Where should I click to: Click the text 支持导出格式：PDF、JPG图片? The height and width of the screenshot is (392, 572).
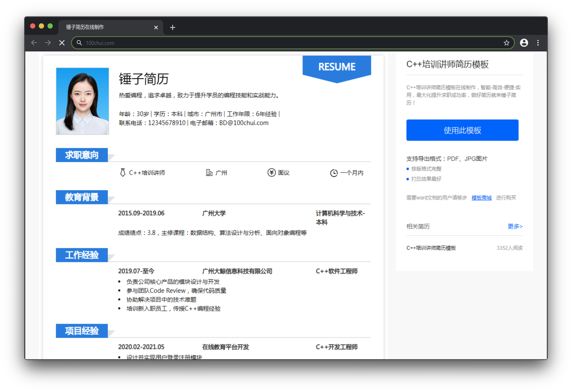(447, 159)
